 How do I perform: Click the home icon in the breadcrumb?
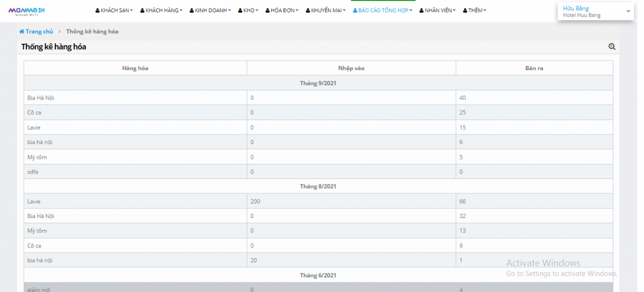22,32
